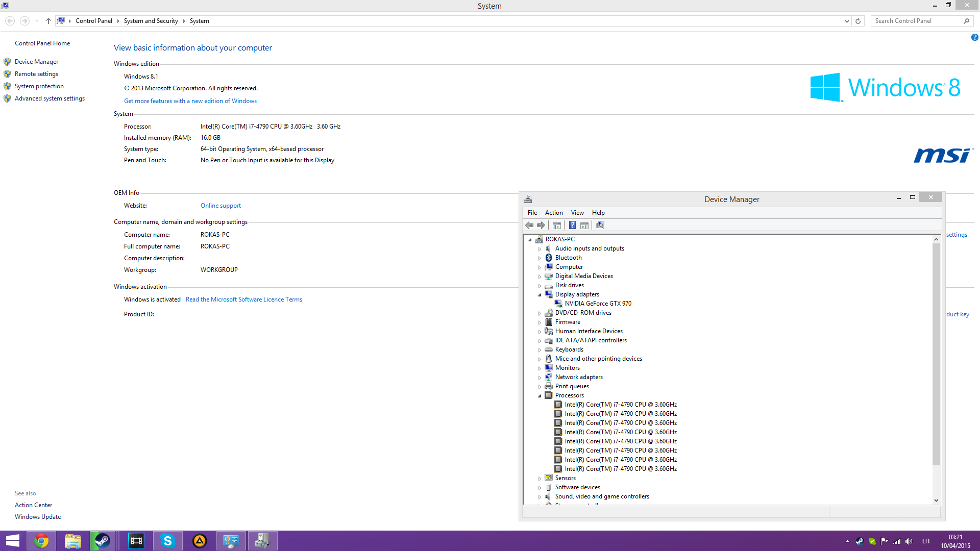This screenshot has height=551, width=980.
Task: Select the NVIDIA GeForce GTX 970 adapter
Action: click(598, 304)
